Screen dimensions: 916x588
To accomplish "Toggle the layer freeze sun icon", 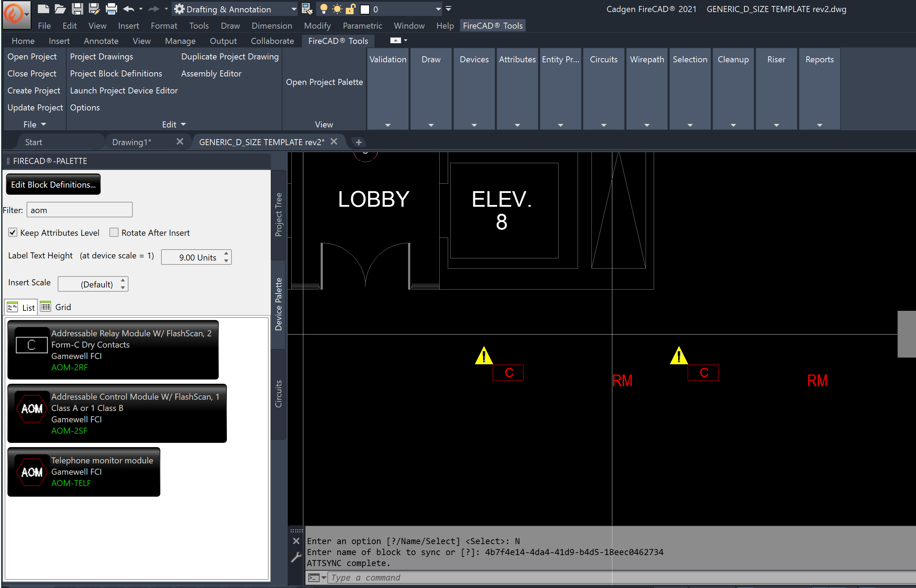I will 337,9.
